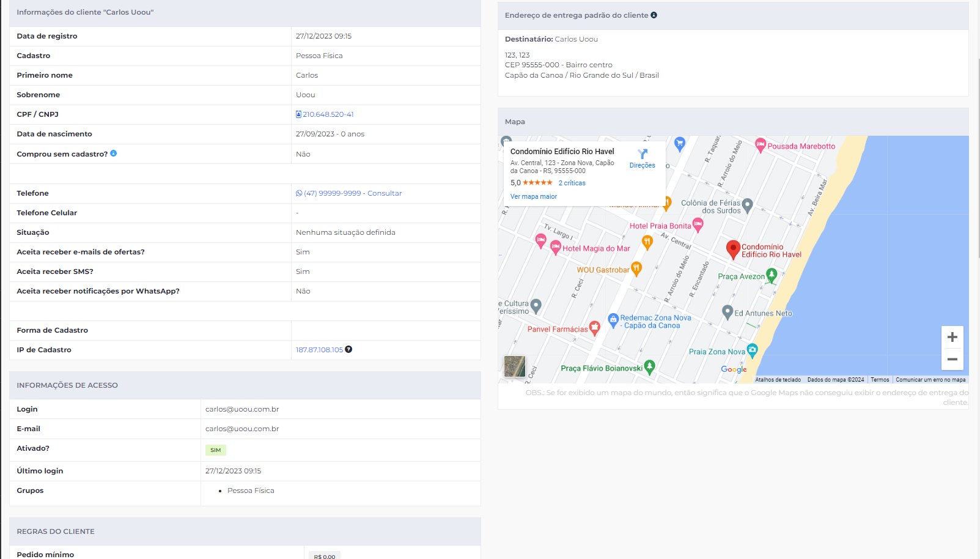Click the Panvel Farmácias pharmacy marker

[594, 328]
